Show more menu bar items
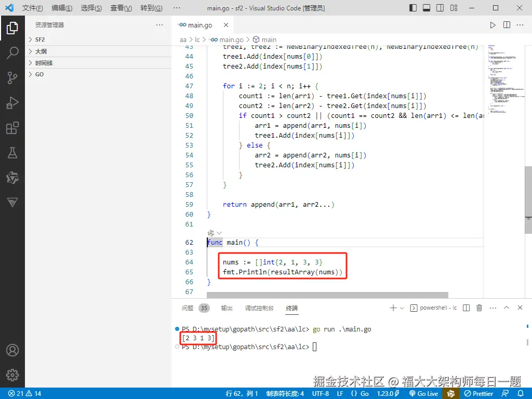 177,8
